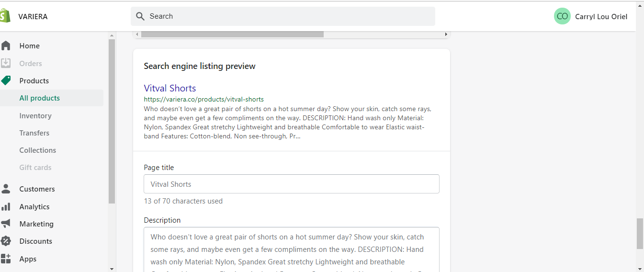This screenshot has height=272, width=644.
Task: Click in the Page title input
Action: pos(292,184)
